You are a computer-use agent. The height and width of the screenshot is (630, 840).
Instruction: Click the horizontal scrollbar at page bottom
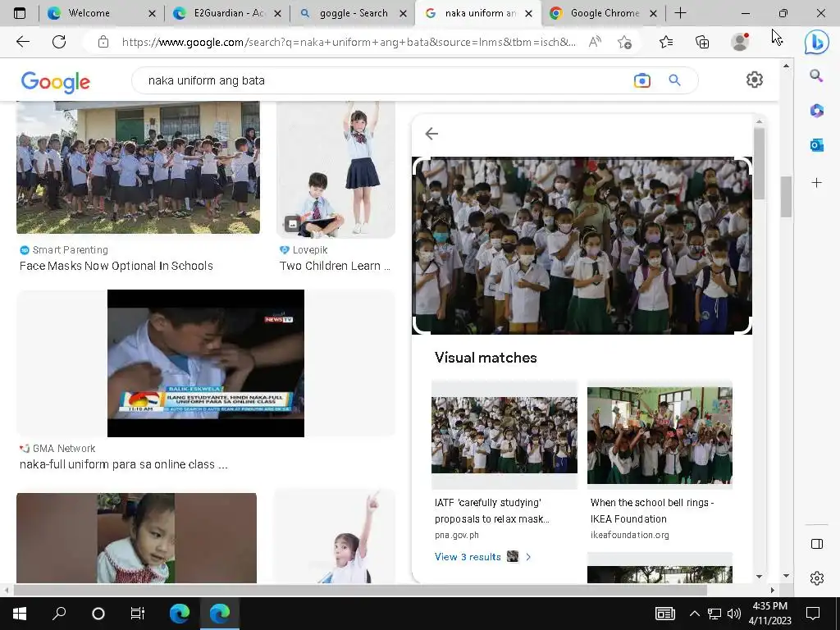click(x=360, y=590)
